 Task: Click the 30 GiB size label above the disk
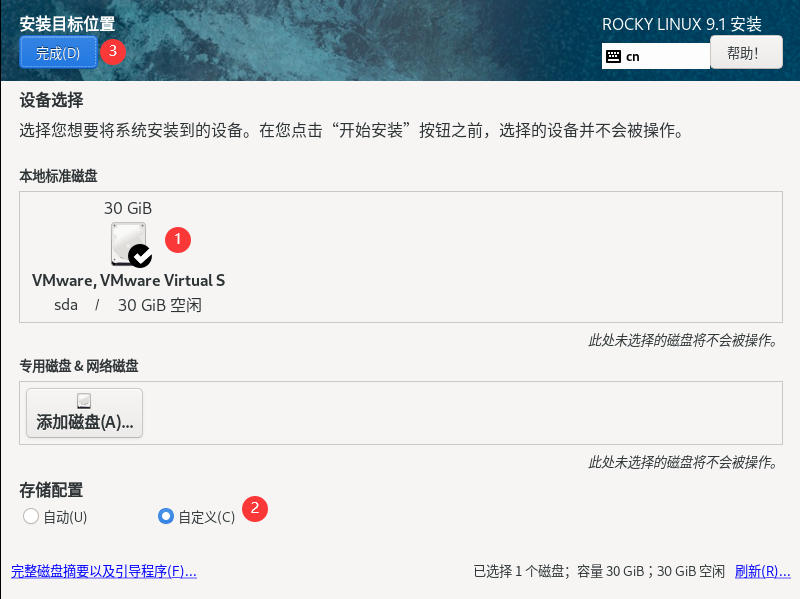coord(128,208)
